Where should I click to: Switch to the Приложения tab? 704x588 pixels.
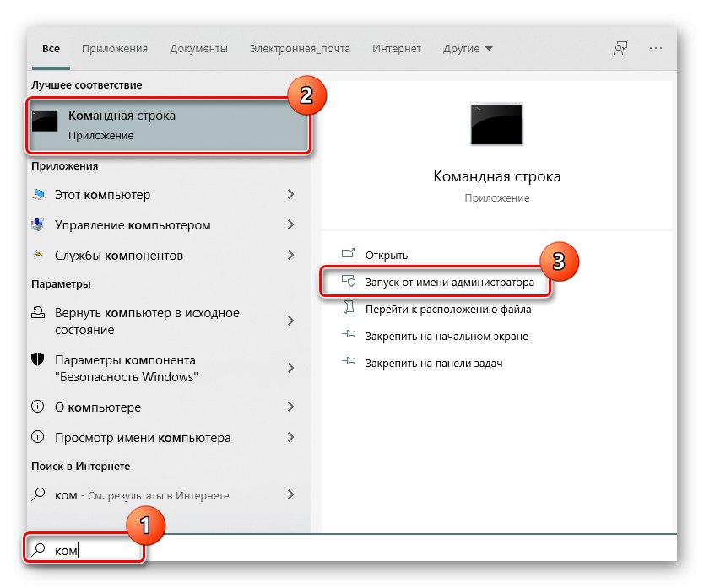tap(115, 48)
